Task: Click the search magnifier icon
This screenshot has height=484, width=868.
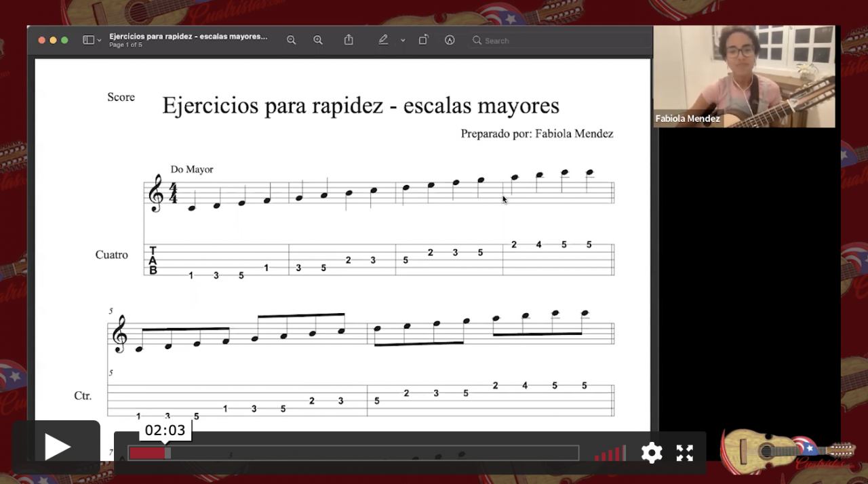Action: click(477, 41)
